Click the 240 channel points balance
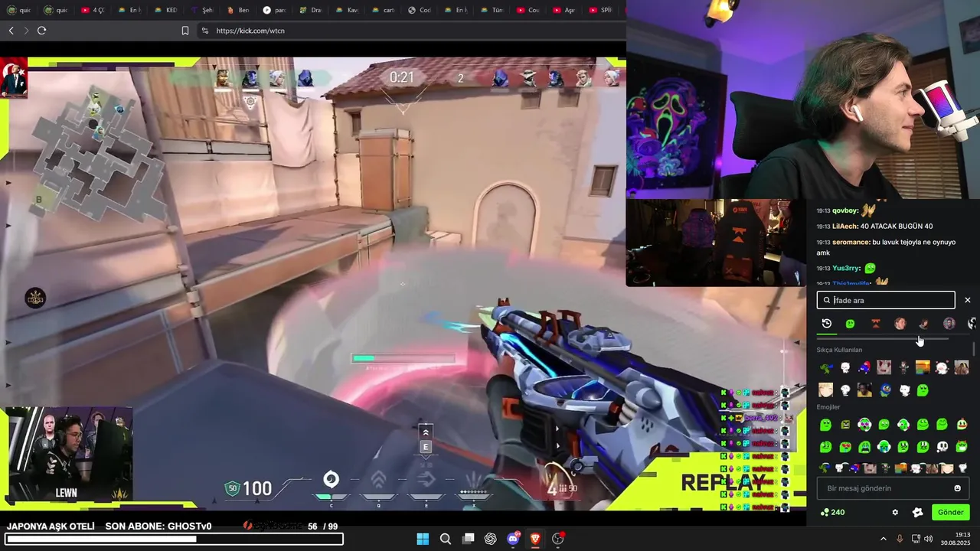Image resolution: width=980 pixels, height=551 pixels. point(832,512)
